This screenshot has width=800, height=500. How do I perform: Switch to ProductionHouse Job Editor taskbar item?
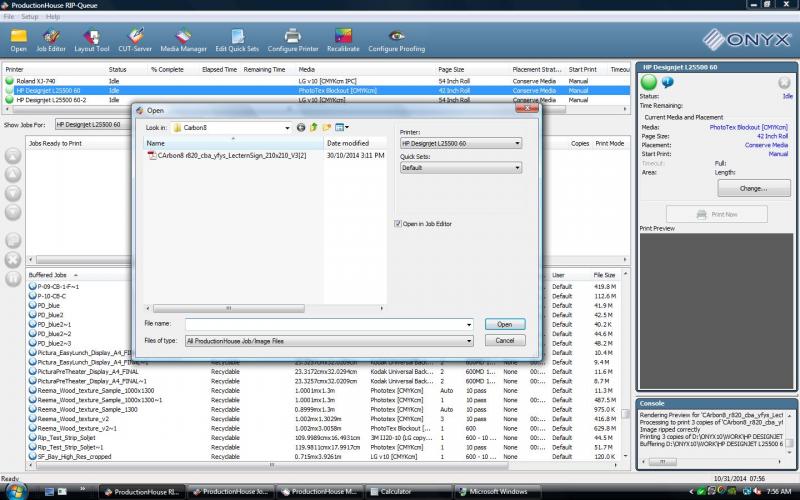[x=231, y=491]
